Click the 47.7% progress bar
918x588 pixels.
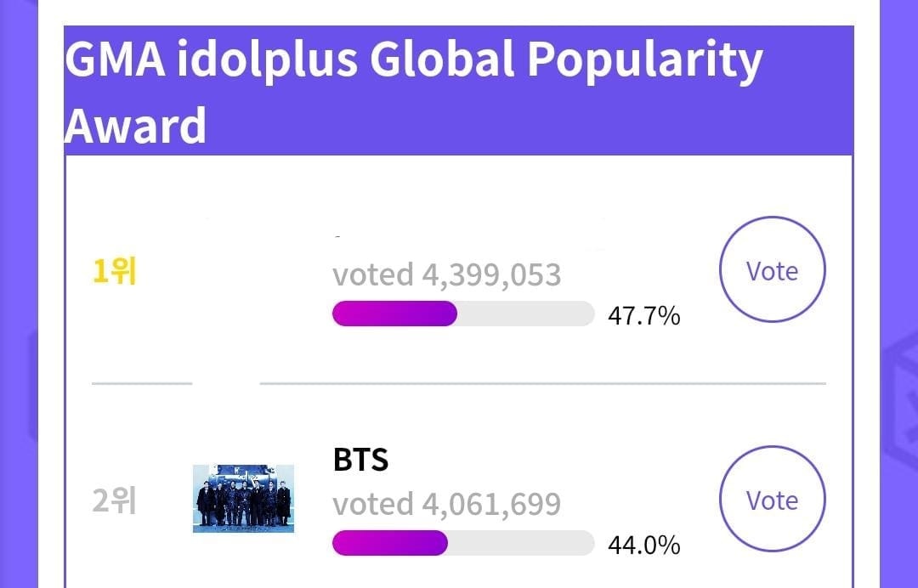[463, 314]
